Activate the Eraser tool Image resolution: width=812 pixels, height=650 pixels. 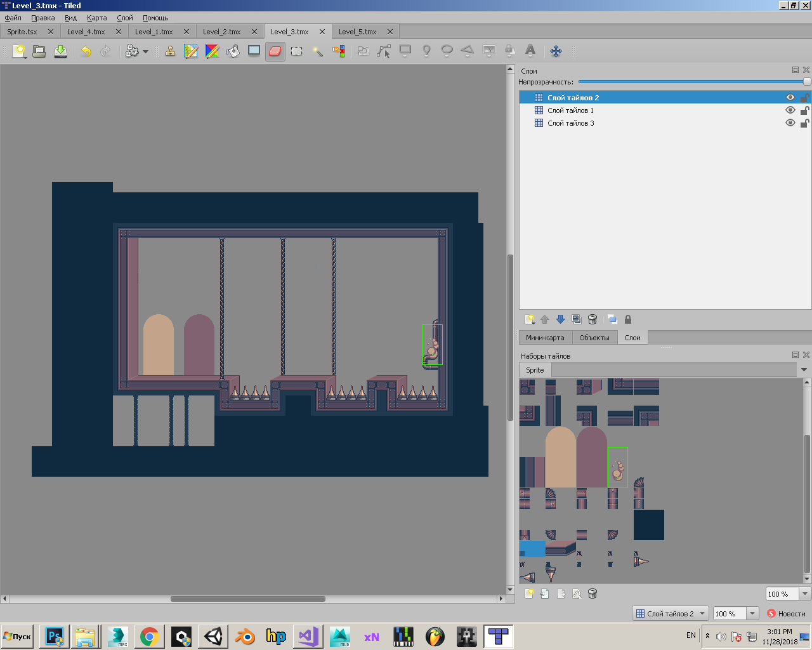275,51
